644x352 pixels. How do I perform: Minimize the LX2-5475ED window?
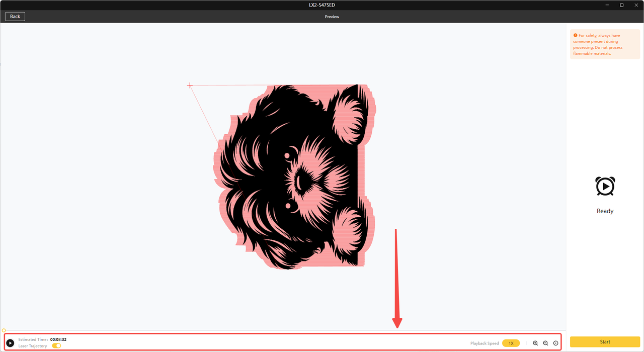(x=608, y=5)
